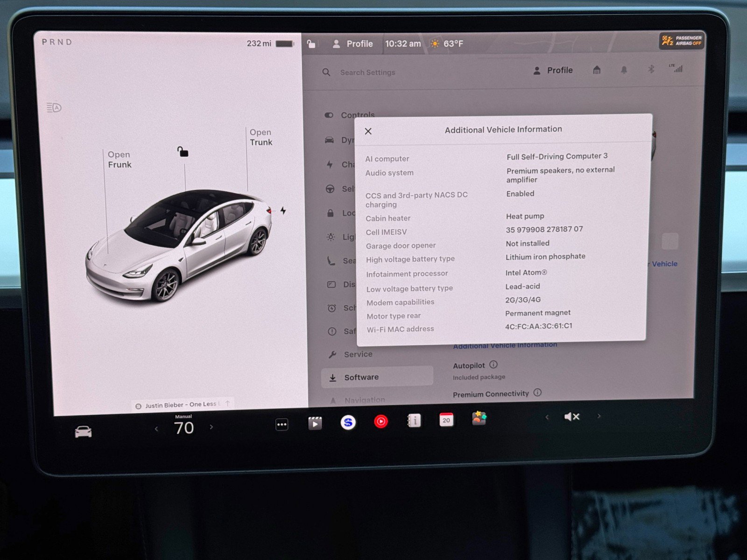Viewport: 747px width, 560px height.
Task: Tap the unlocked padlock above the car
Action: (x=183, y=152)
